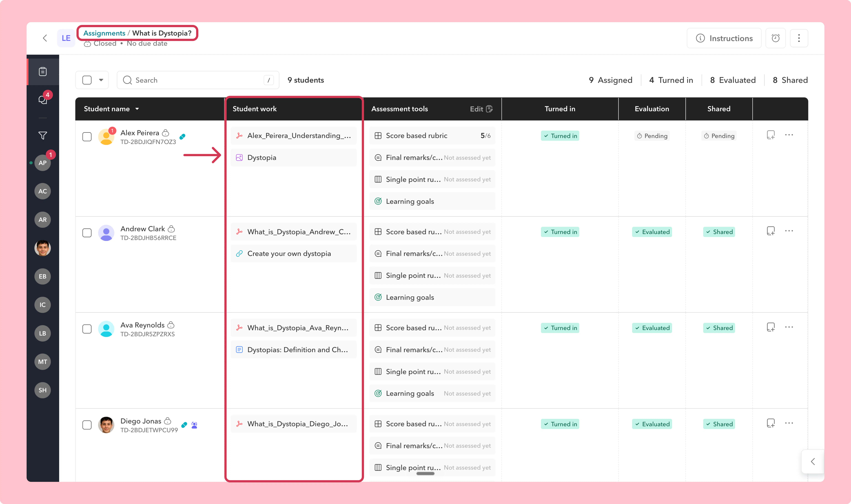Add note for Alex Peirera row
The height and width of the screenshot is (504, 851).
(x=771, y=135)
